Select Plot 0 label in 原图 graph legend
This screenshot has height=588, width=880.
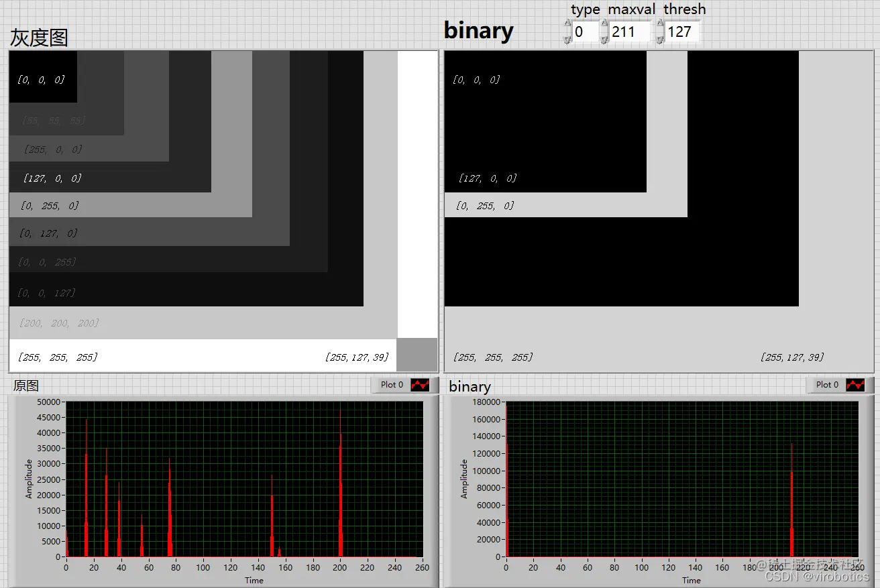(392, 385)
